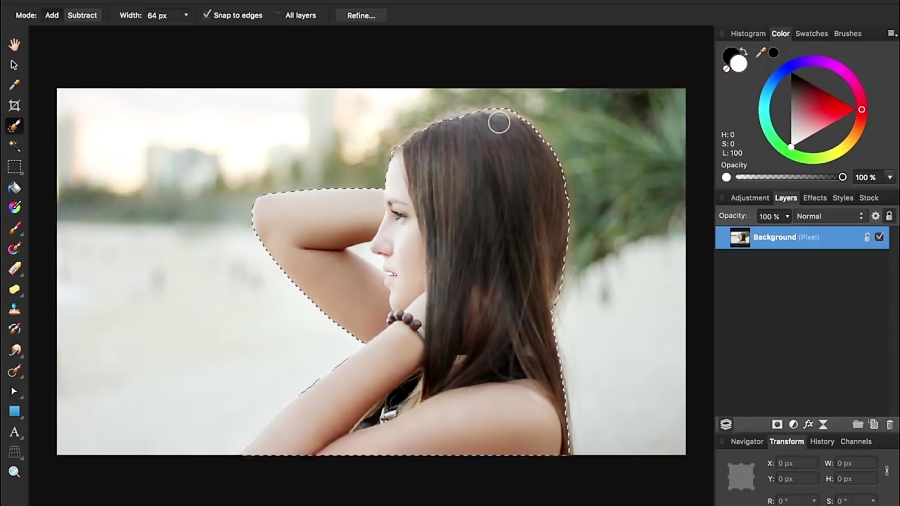Image resolution: width=900 pixels, height=506 pixels.
Task: Select the Paint Brush tool
Action: tap(14, 228)
